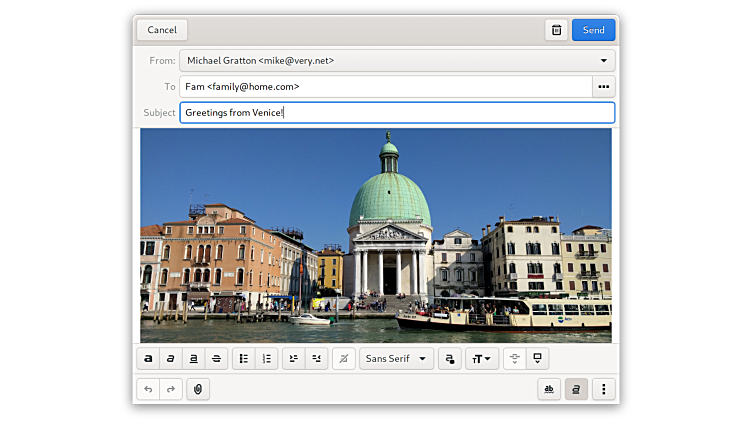Expand the From address dropdown
This screenshot has width=752, height=423.
click(603, 61)
